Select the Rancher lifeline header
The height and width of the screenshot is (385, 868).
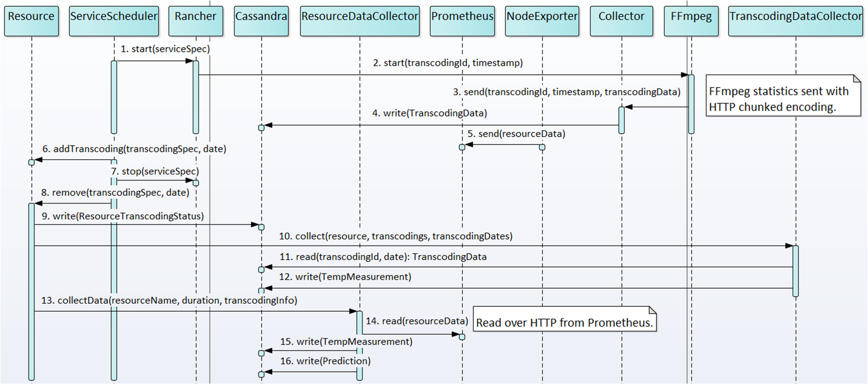click(196, 21)
